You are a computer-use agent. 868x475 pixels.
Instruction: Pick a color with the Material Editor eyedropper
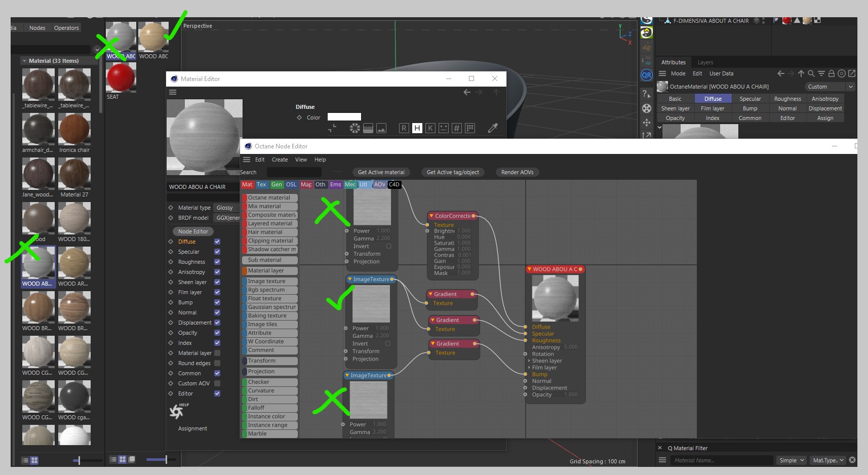pyautogui.click(x=493, y=128)
